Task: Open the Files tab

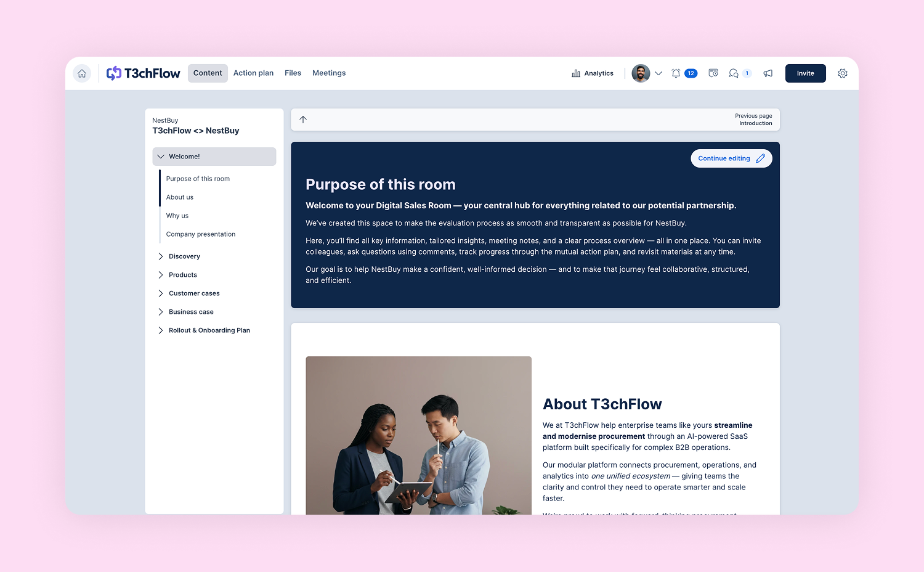Action: click(293, 73)
